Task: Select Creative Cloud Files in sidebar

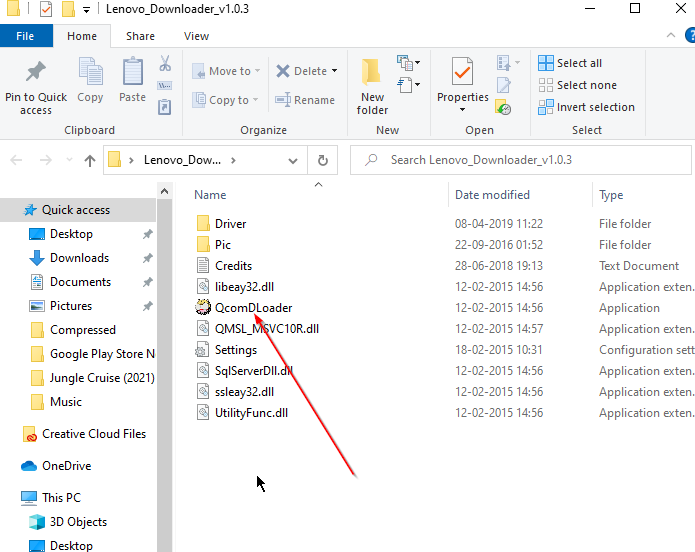Action: click(94, 434)
